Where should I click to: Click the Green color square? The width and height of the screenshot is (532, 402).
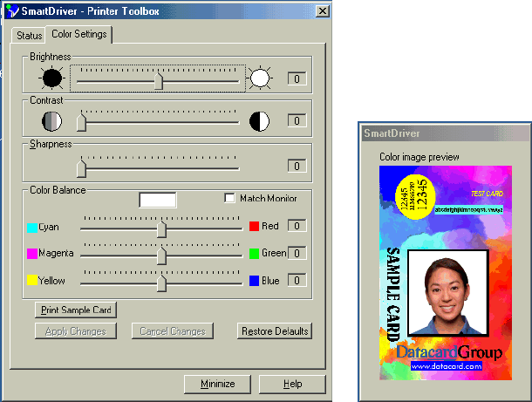click(x=254, y=254)
